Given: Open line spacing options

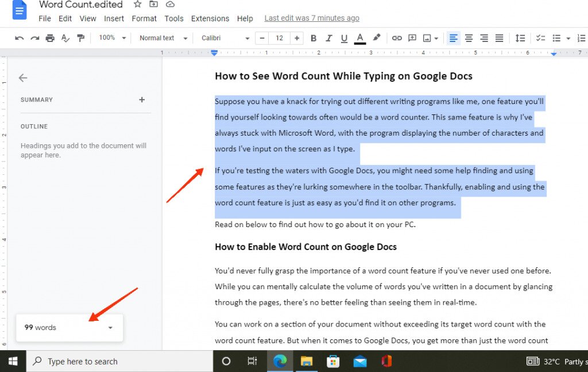Looking at the screenshot, I should point(520,37).
